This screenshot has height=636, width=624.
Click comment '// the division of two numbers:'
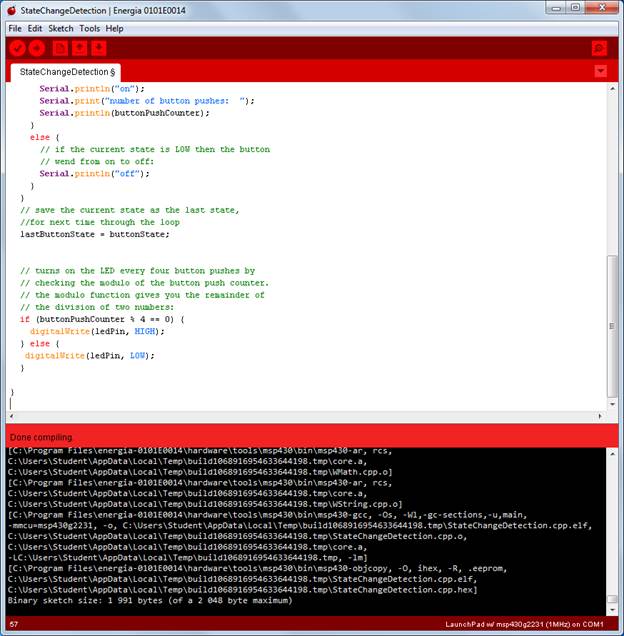click(x=97, y=307)
